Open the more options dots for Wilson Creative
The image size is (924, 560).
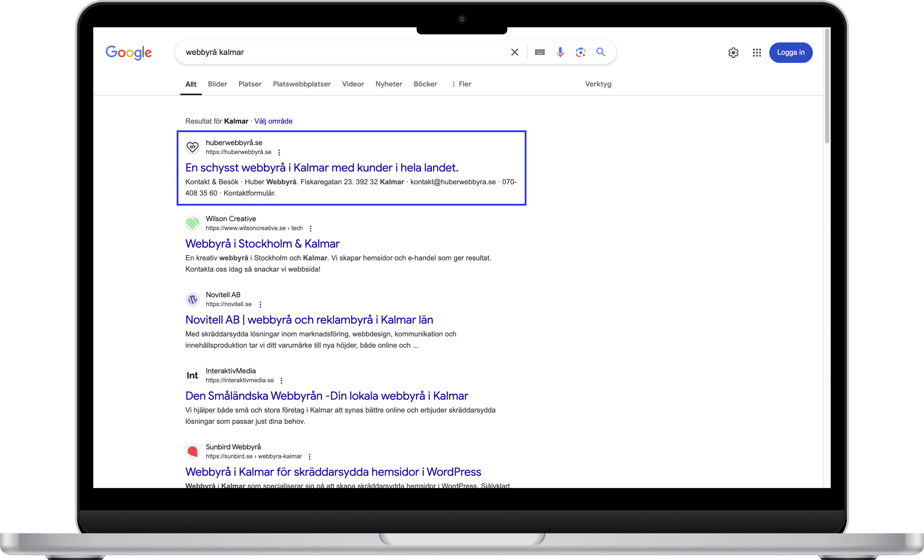(310, 228)
